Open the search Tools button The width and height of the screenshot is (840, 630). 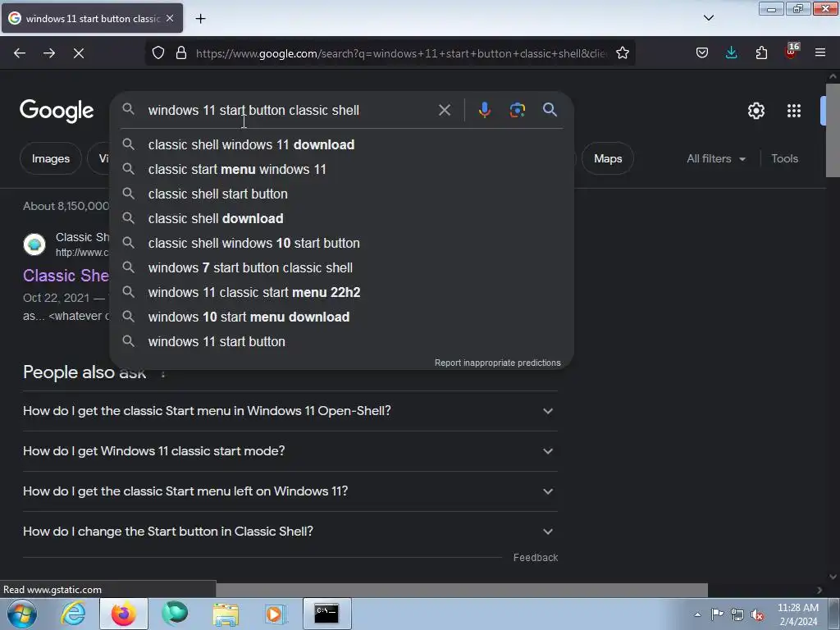coord(784,158)
